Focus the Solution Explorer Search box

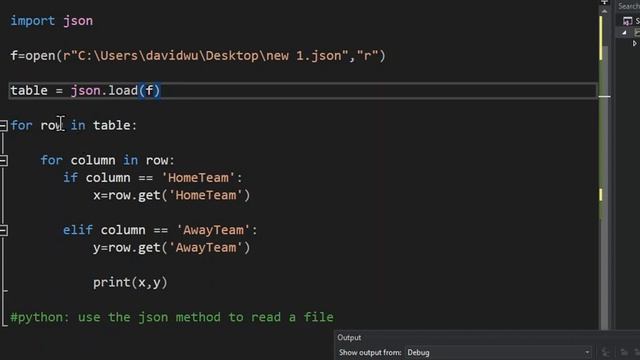pyautogui.click(x=629, y=6)
